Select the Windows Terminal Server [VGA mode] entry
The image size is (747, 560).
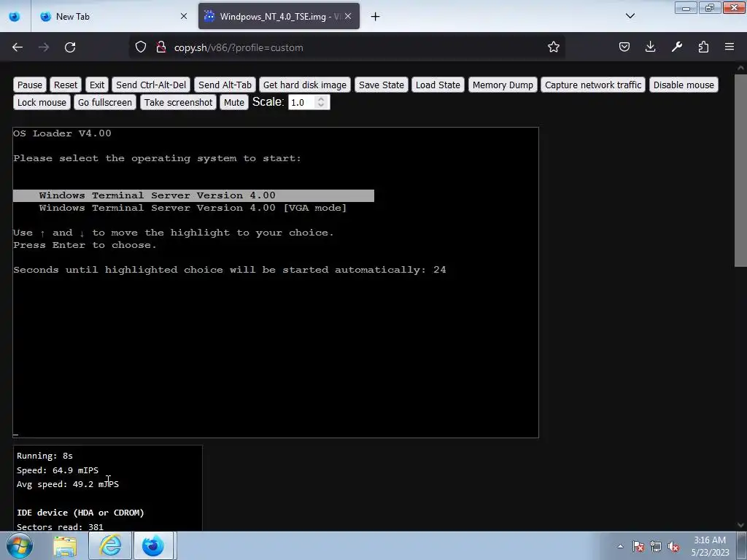point(193,208)
